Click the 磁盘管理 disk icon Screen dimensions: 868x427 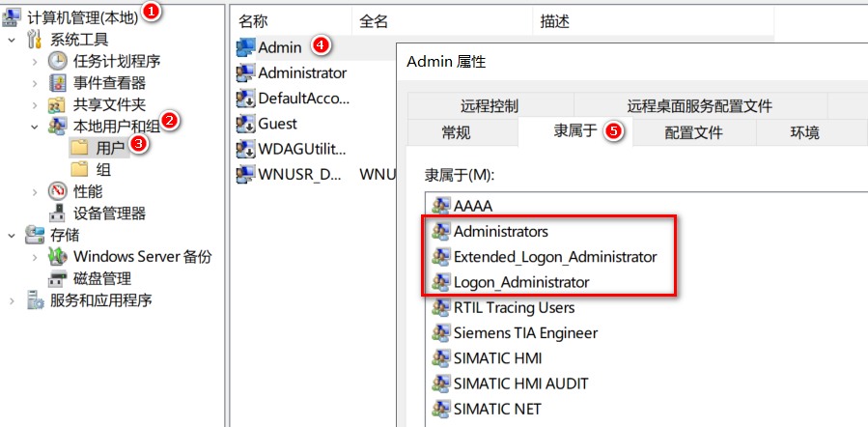[x=58, y=278]
